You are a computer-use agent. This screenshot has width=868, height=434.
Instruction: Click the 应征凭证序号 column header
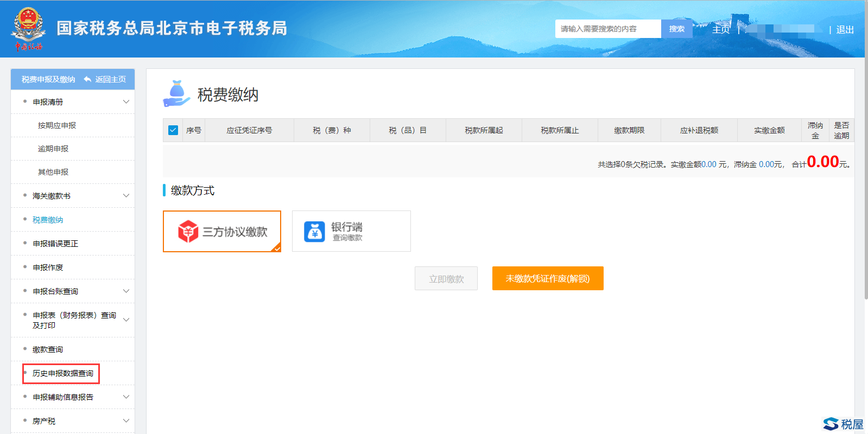point(249,130)
